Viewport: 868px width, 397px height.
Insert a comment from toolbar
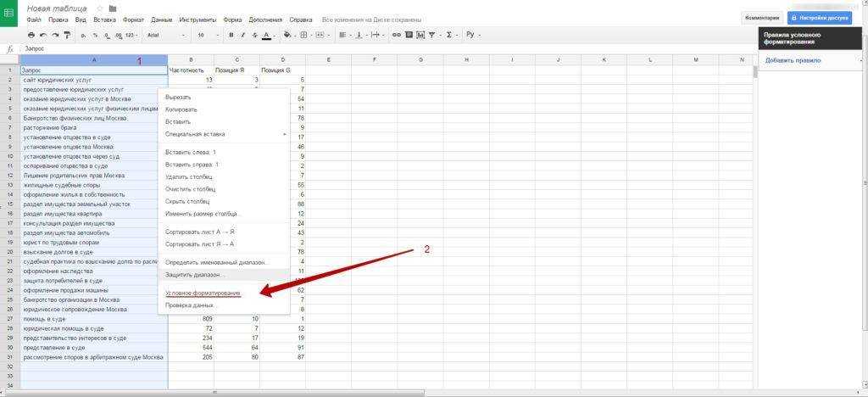click(x=409, y=35)
